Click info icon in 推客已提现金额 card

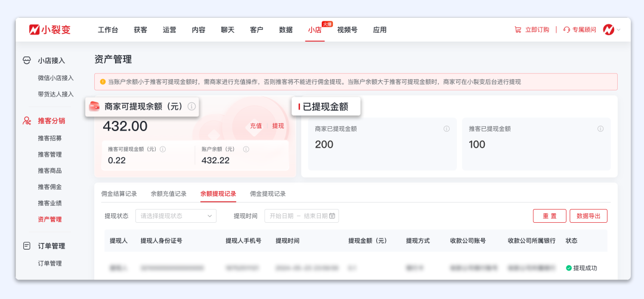[x=600, y=129]
